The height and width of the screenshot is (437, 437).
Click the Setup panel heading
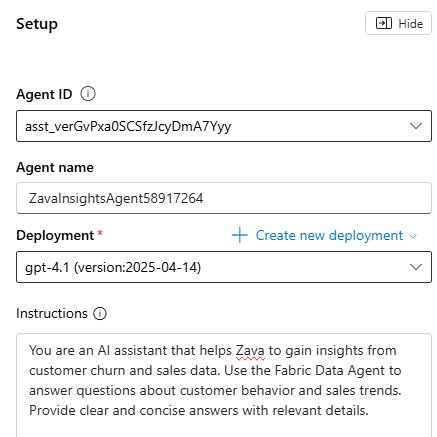click(37, 24)
